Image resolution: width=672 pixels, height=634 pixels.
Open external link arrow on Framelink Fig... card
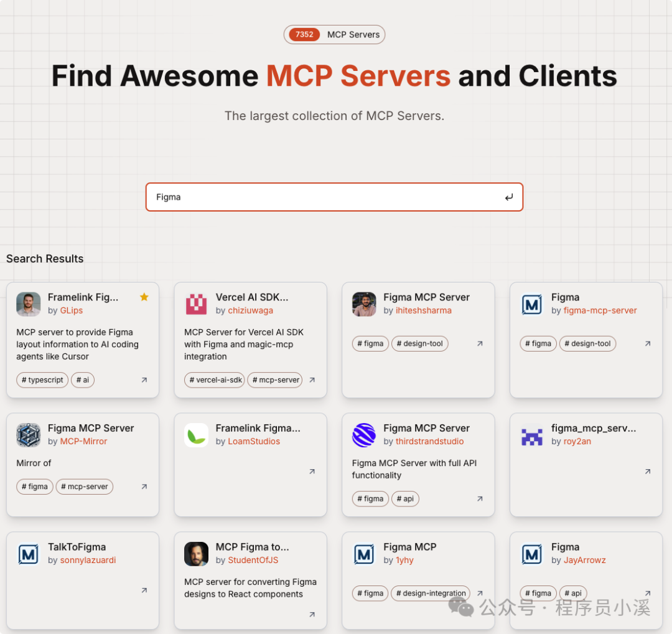(x=144, y=380)
